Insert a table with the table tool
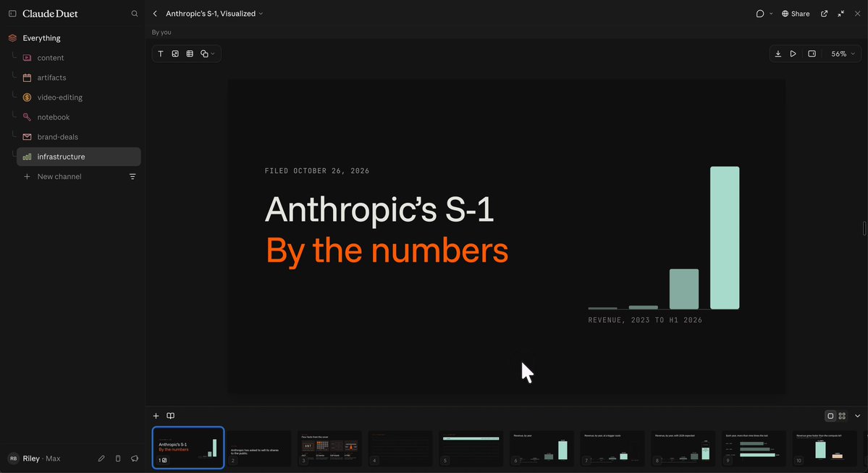This screenshot has width=868, height=473. pyautogui.click(x=190, y=54)
